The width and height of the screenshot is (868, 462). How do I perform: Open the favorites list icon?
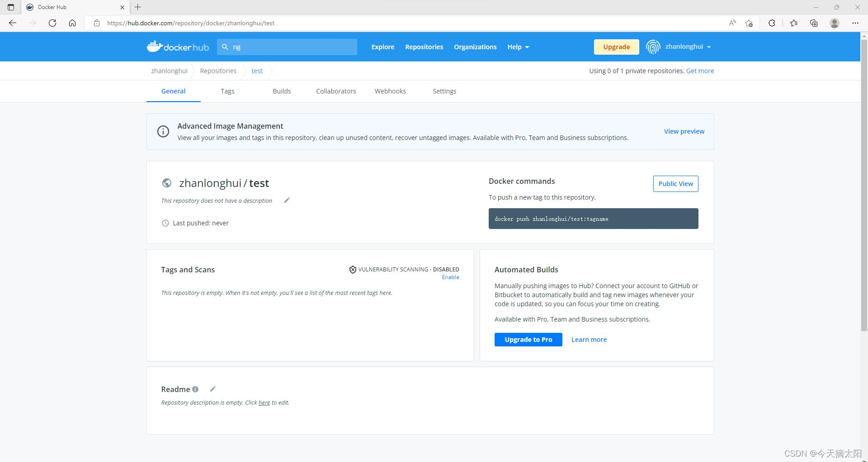coord(794,23)
